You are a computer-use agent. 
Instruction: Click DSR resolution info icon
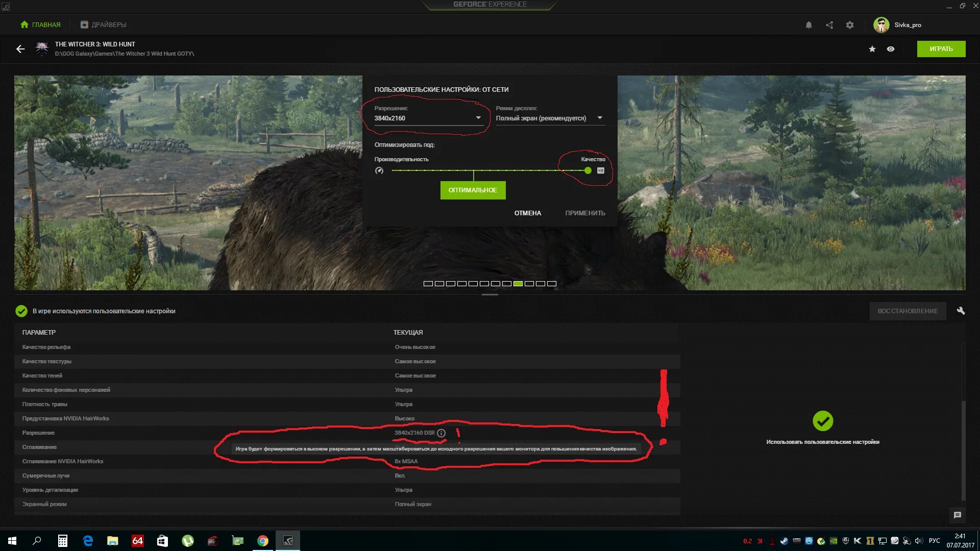(x=442, y=433)
